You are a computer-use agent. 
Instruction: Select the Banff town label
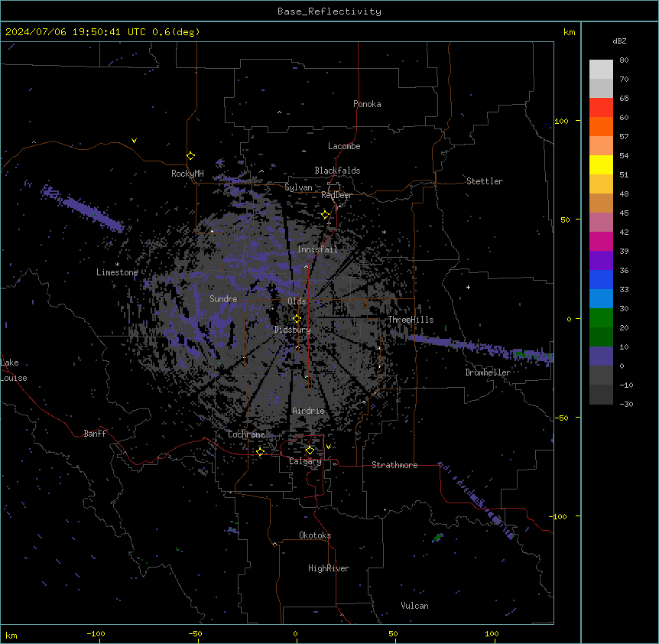pos(95,434)
